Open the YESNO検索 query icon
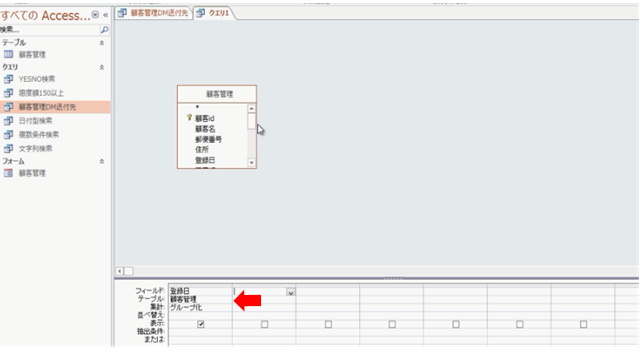Image resolution: width=640 pixels, height=360 pixels. (8, 79)
